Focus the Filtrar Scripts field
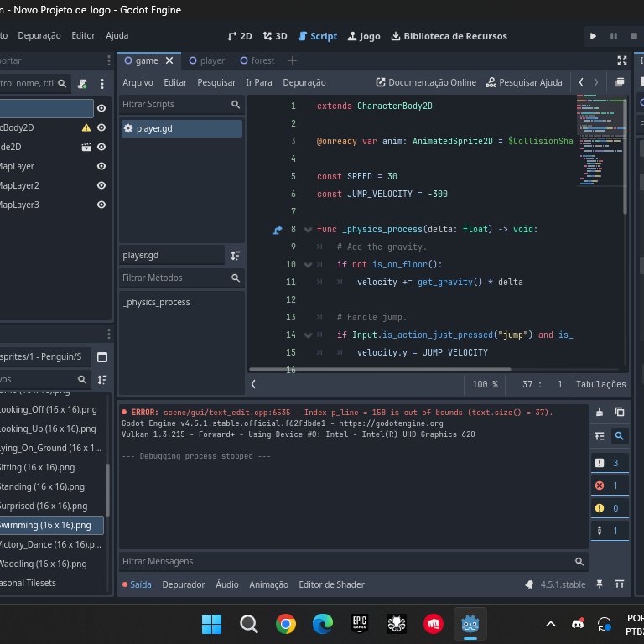The height and width of the screenshot is (644, 644). 181,104
